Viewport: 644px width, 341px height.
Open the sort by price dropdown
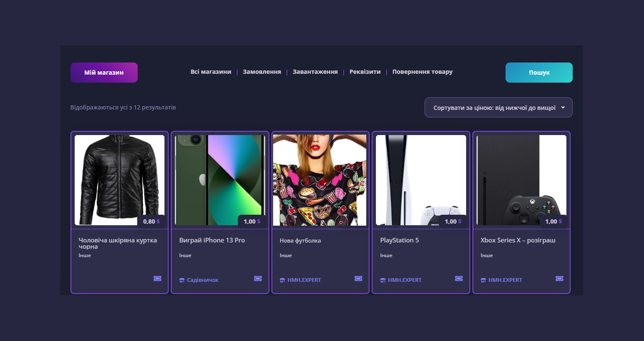[x=498, y=107]
